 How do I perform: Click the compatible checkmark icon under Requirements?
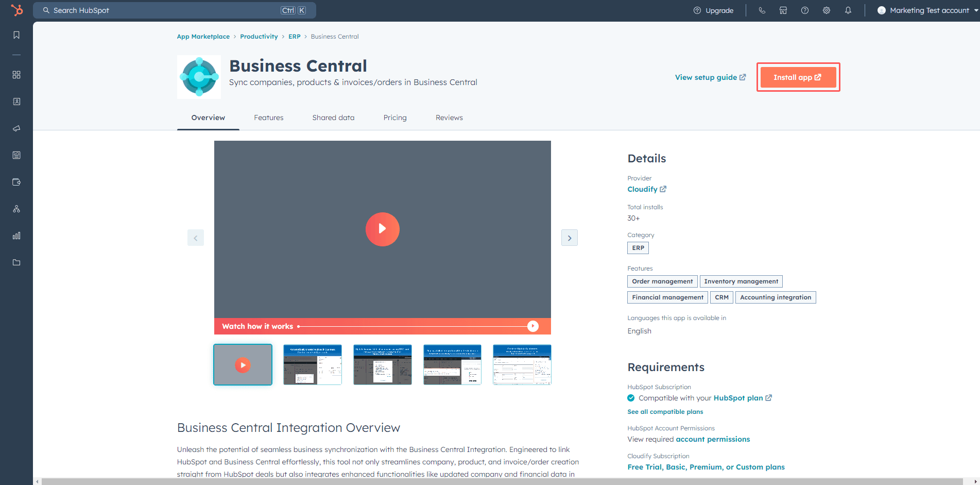[x=631, y=398]
